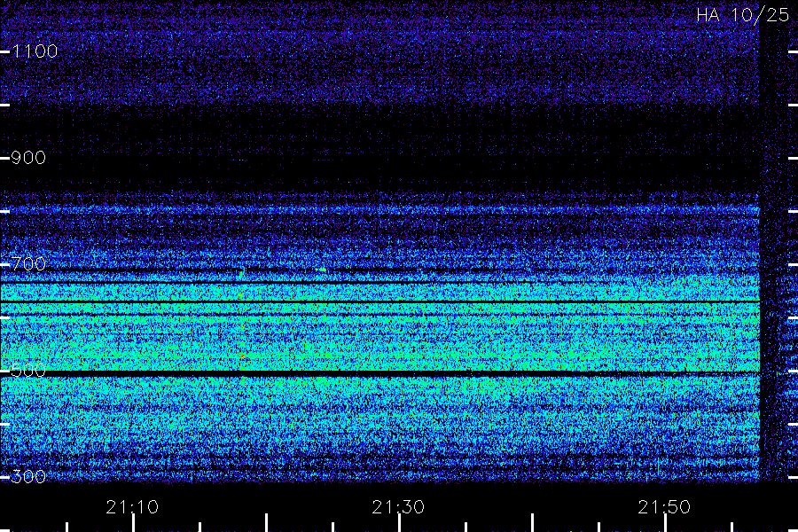This screenshot has height=532, width=798.
Task: Click the HA 10/25 station date label
Action: [742, 15]
